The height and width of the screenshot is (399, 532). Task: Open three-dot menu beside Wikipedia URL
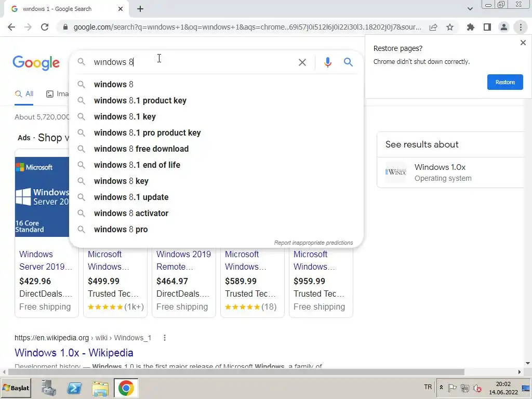[165, 338]
